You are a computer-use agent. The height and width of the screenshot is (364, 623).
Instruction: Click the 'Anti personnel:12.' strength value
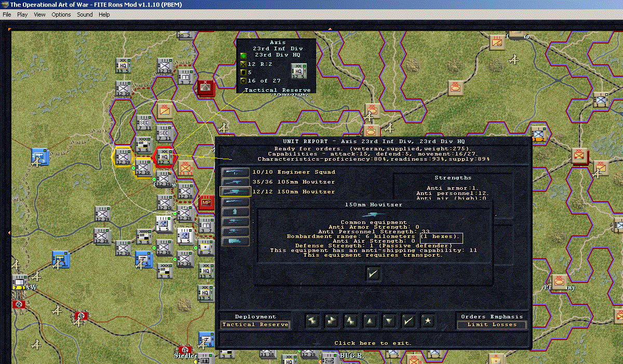pyautogui.click(x=453, y=193)
